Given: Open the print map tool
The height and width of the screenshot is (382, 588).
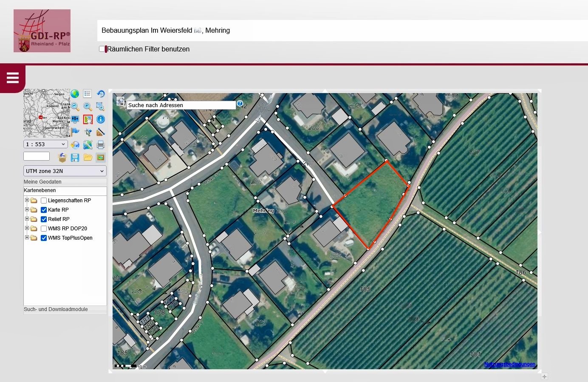Looking at the screenshot, I should (101, 145).
